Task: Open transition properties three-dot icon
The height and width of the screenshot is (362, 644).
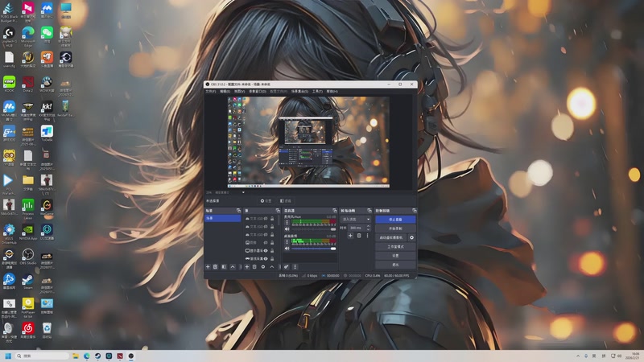Action: 368,236
